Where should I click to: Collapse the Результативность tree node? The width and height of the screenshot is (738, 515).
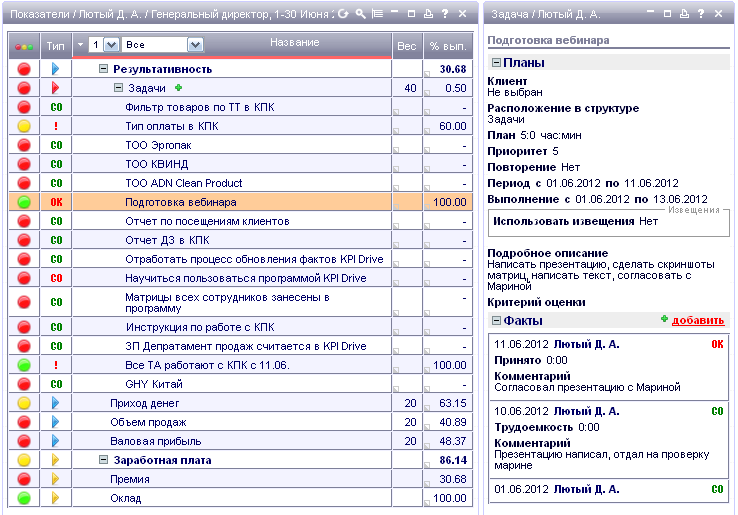104,69
